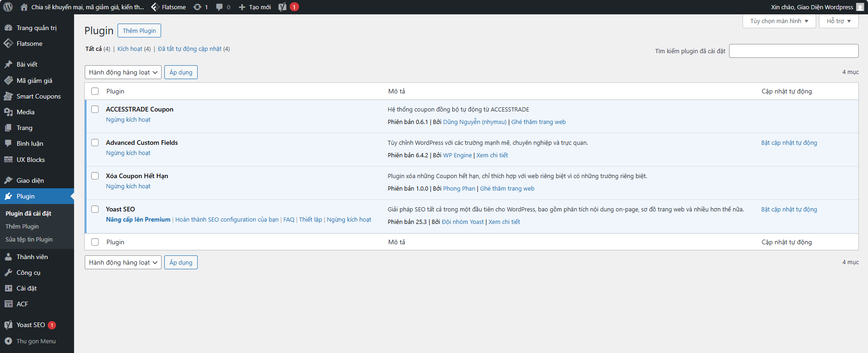Enable auto-update for Yoast SEO
The height and width of the screenshot is (353, 868).
point(789,209)
